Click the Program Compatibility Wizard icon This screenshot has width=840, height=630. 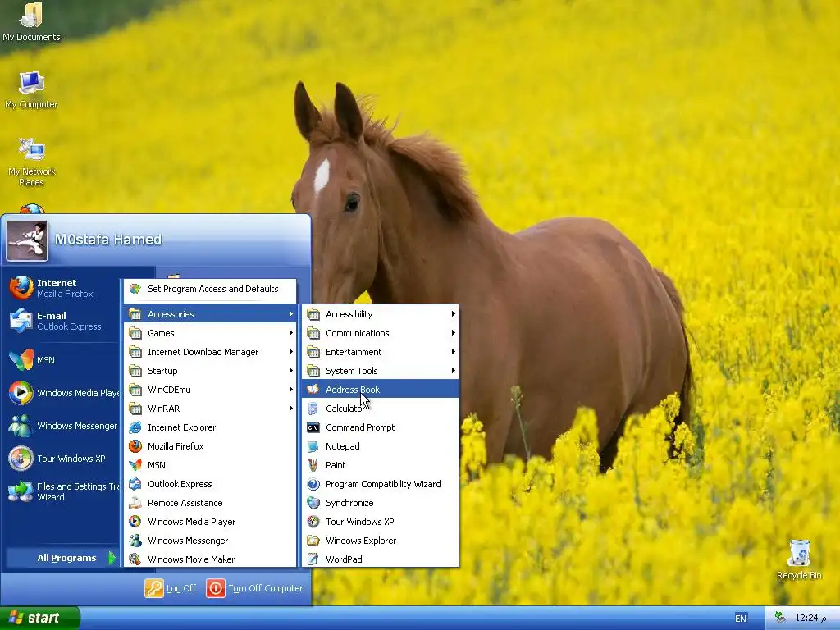[x=313, y=484]
